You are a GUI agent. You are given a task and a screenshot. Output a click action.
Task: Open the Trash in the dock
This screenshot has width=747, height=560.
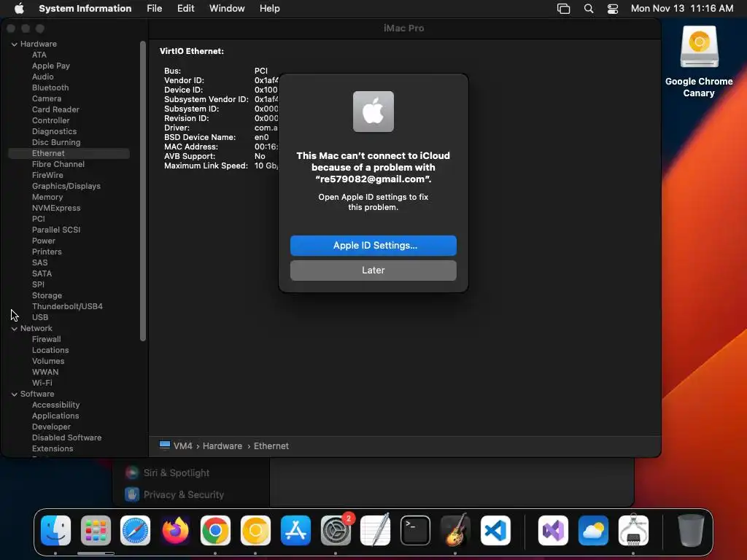pos(691,530)
